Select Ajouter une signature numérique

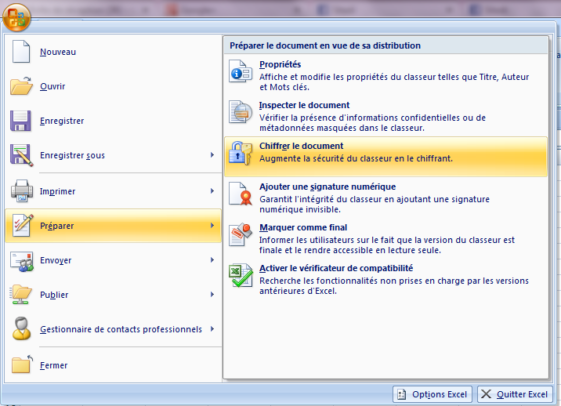tap(386, 197)
